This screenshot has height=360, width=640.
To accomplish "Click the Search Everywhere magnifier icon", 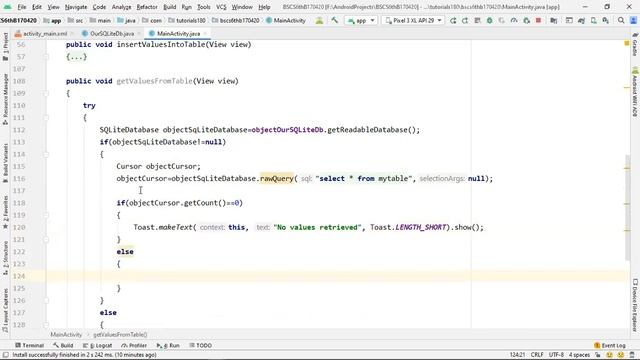I will pos(621,20).
